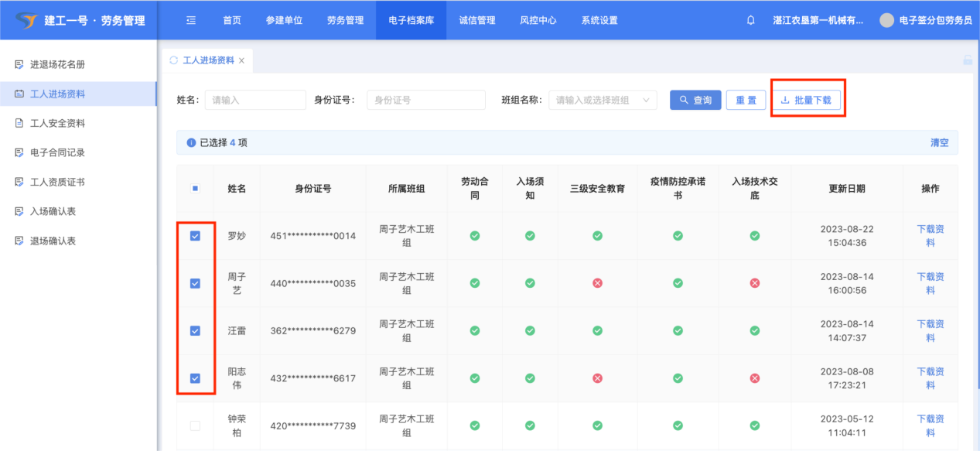Close the 工人进场资料 tab

(241, 60)
